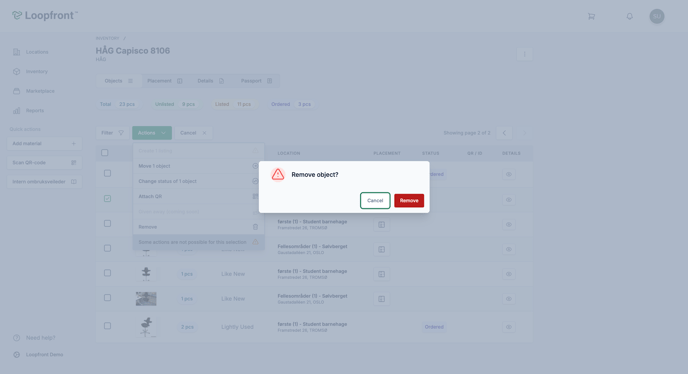The image size is (688, 374).
Task: Choose Move 1 object menu item
Action: 198,166
